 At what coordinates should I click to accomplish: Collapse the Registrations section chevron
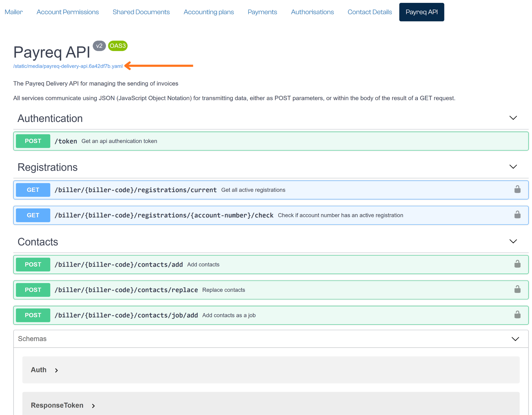coord(513,167)
